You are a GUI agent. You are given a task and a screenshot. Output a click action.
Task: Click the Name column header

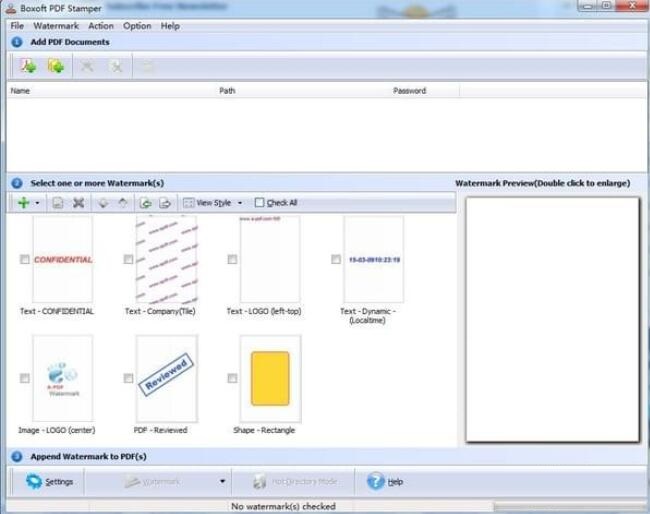pos(20,91)
